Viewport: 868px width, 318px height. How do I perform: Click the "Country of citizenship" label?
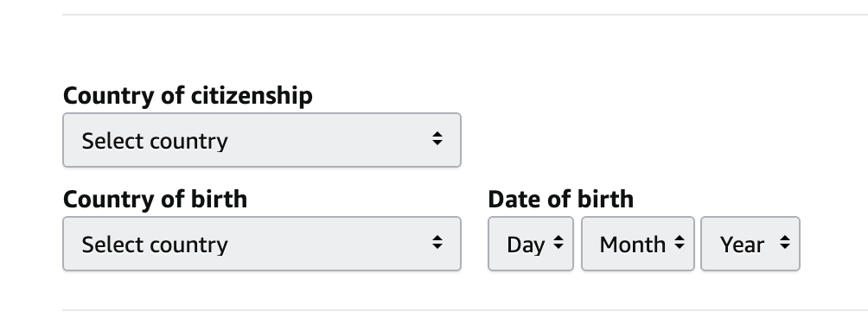click(188, 96)
